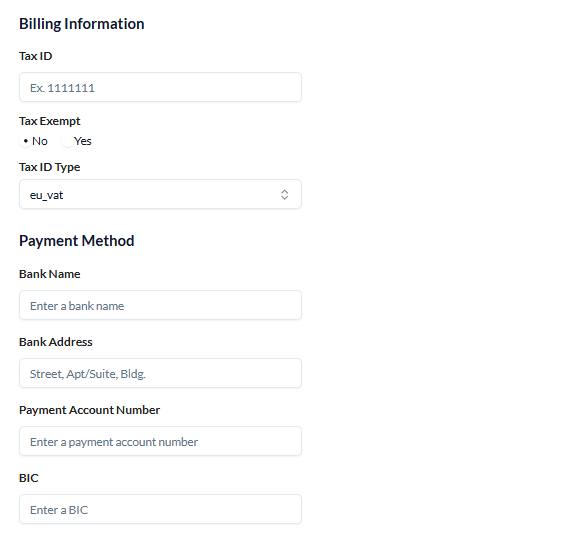Click the Bank Address label
Screen dimensions: 586x541
click(x=56, y=342)
